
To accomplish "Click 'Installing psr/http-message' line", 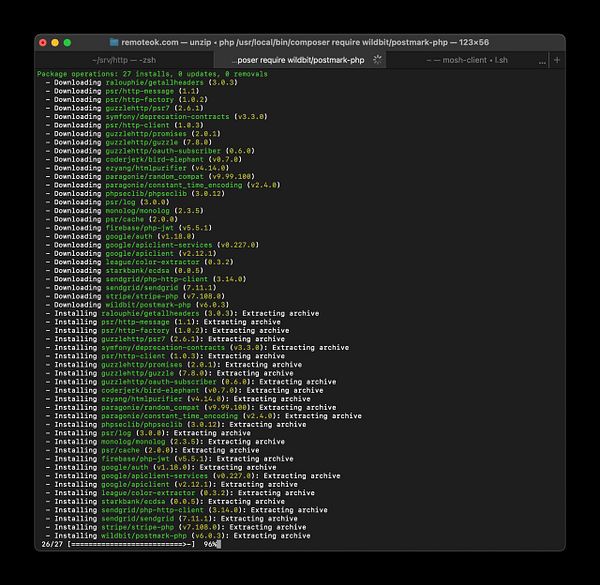I will 163,322.
